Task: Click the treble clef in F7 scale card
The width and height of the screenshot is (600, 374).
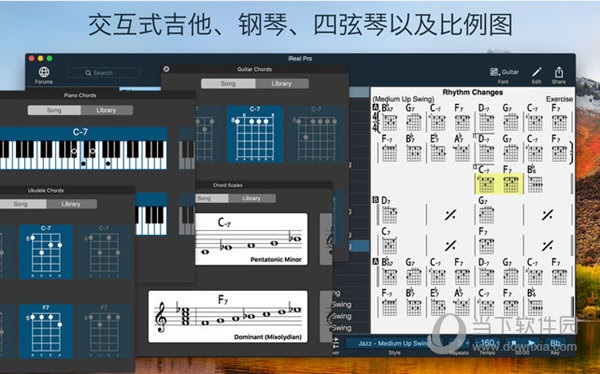Action: pos(161,317)
